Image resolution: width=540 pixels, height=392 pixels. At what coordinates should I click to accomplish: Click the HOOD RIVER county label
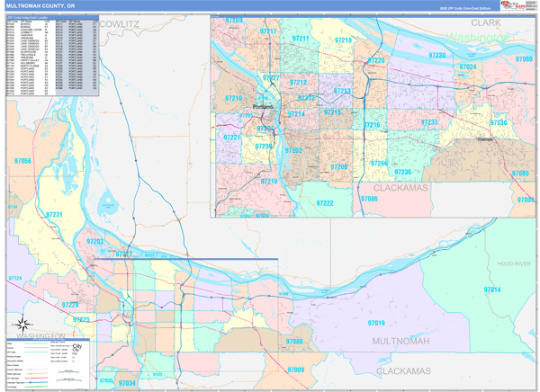pyautogui.click(x=515, y=263)
